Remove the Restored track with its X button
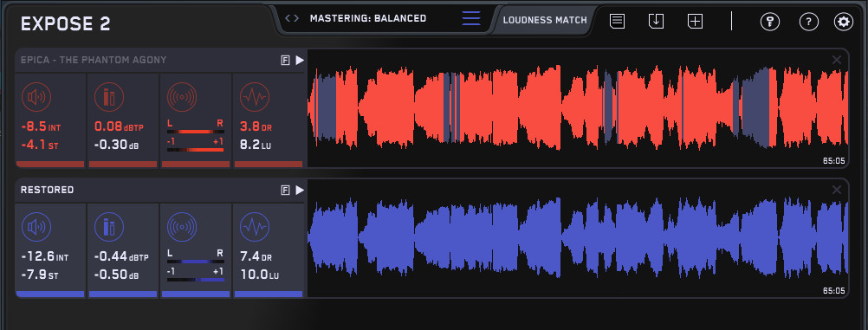Image resolution: width=868 pixels, height=330 pixels. tap(837, 190)
